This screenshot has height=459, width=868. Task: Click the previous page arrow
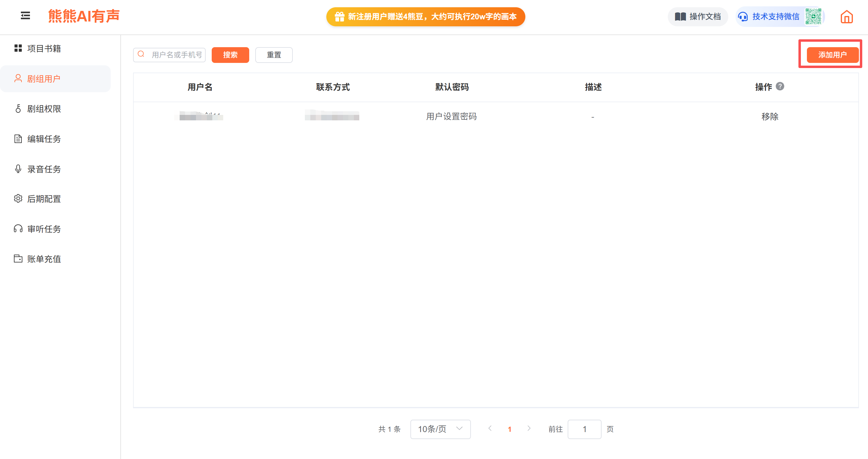[490, 428]
